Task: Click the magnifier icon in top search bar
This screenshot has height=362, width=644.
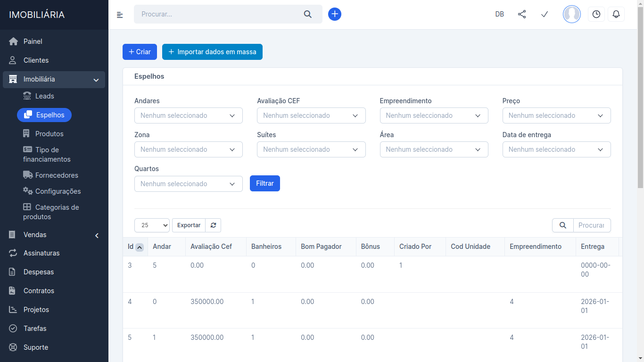Action: (x=308, y=14)
